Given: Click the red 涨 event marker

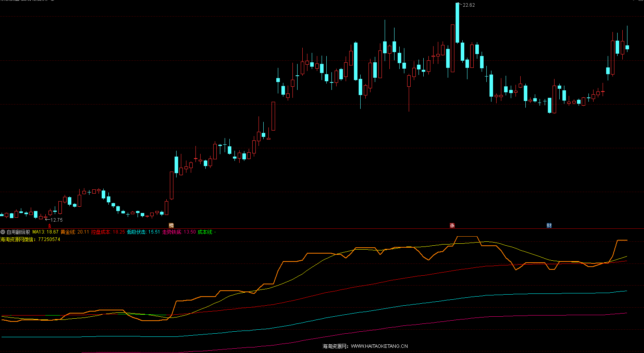Looking at the screenshot, I should 452,226.
